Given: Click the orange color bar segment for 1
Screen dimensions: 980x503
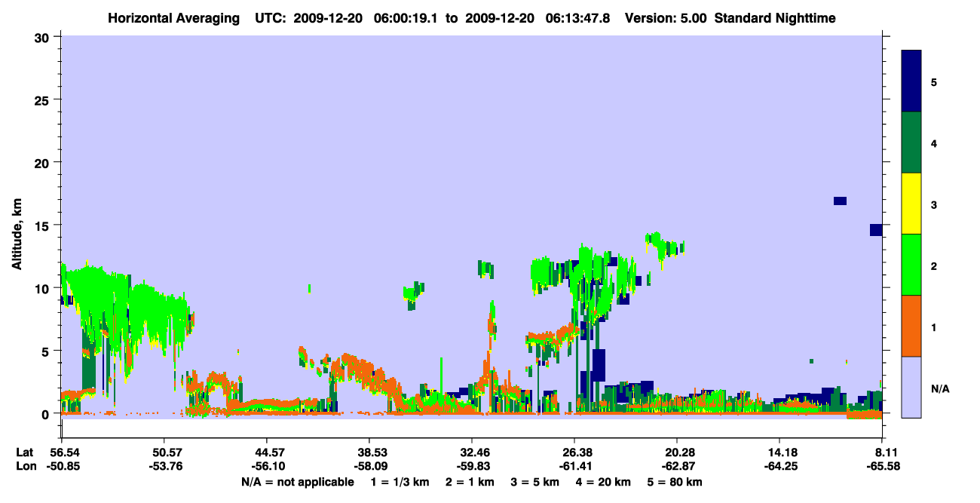Looking at the screenshot, I should click(x=911, y=326).
